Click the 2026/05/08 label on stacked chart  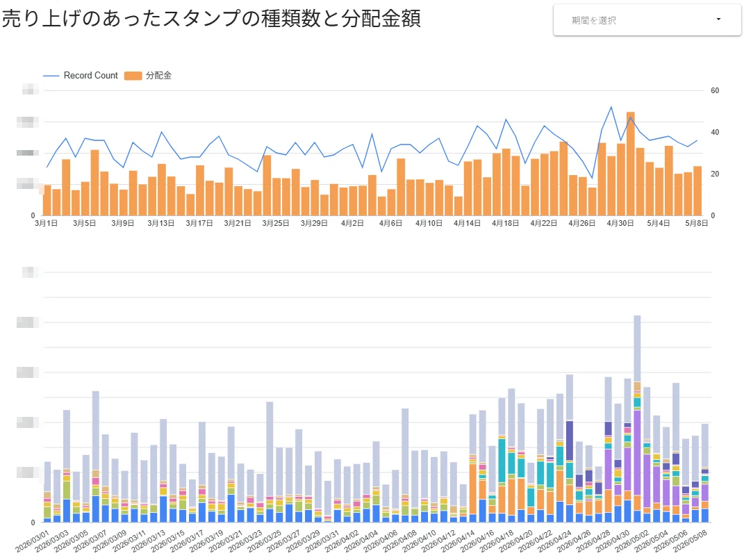pos(691,541)
